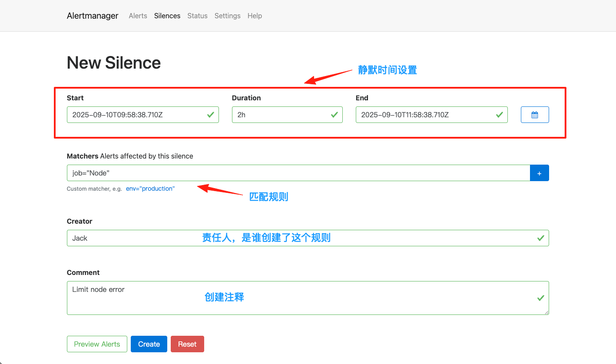
Task: Select the Duration field showing 2h
Action: pyautogui.click(x=278, y=115)
